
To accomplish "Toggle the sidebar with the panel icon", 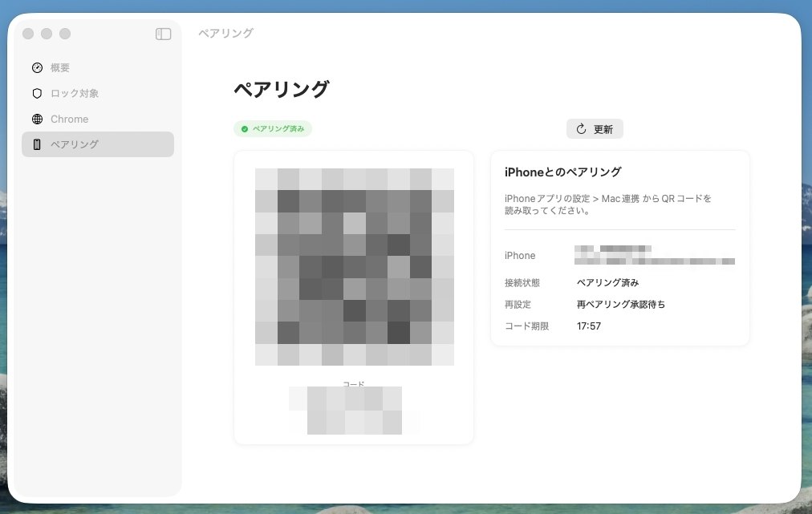I will point(163,34).
